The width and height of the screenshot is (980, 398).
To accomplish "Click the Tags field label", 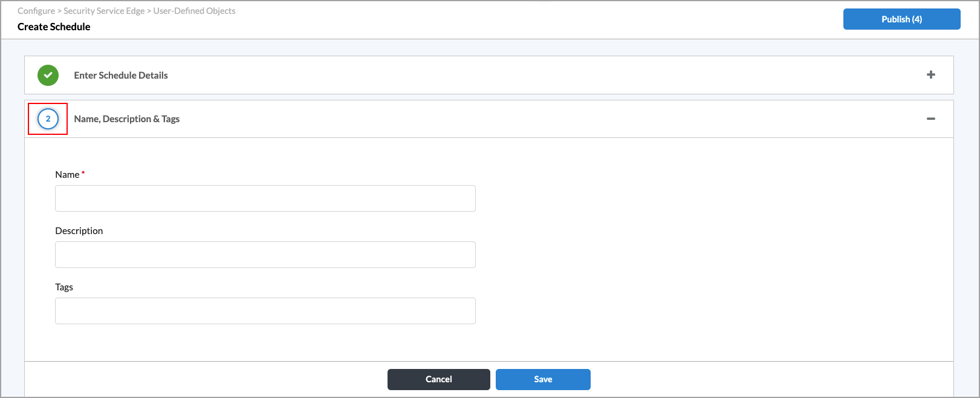I will (x=64, y=287).
